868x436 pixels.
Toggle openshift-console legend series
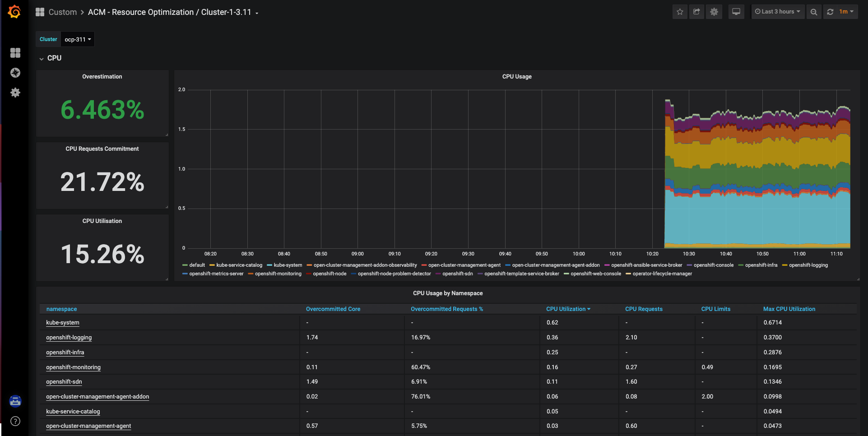point(714,265)
